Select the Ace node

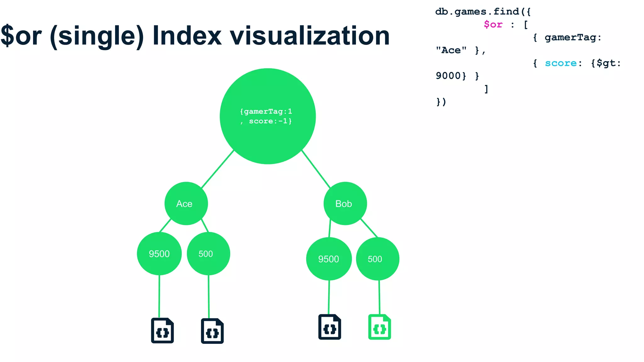click(x=186, y=204)
